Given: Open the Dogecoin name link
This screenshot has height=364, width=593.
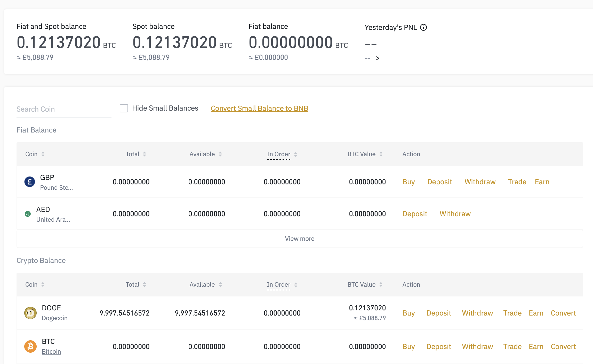Looking at the screenshot, I should [x=55, y=318].
